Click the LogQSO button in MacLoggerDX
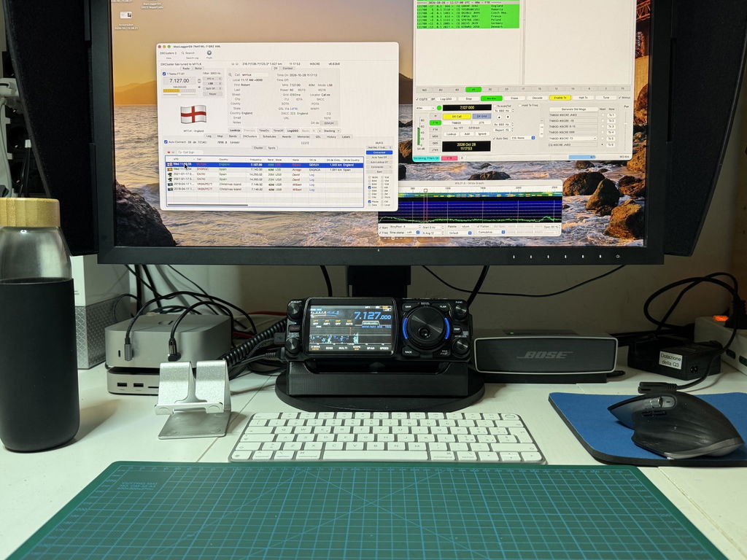The height and width of the screenshot is (560, 747). (x=293, y=131)
